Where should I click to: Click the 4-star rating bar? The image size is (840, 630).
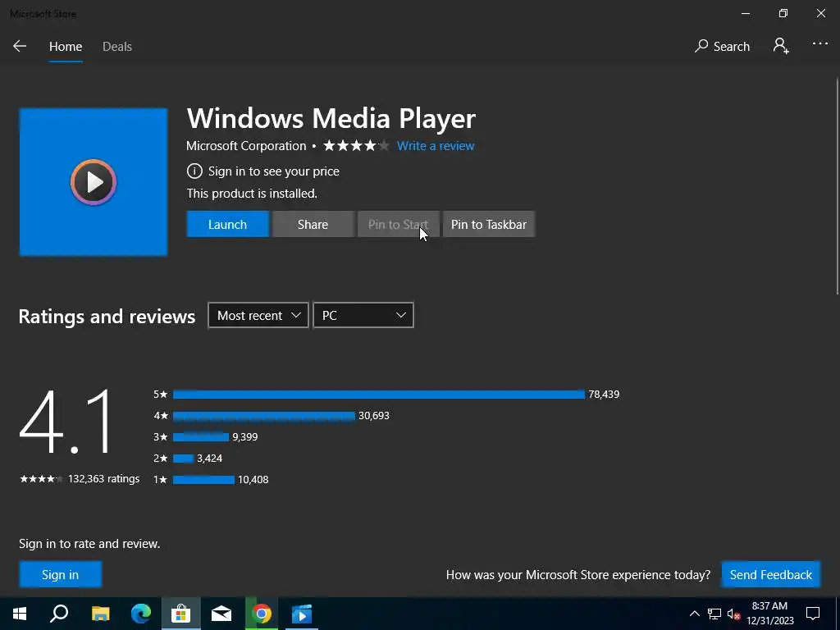[x=264, y=416]
